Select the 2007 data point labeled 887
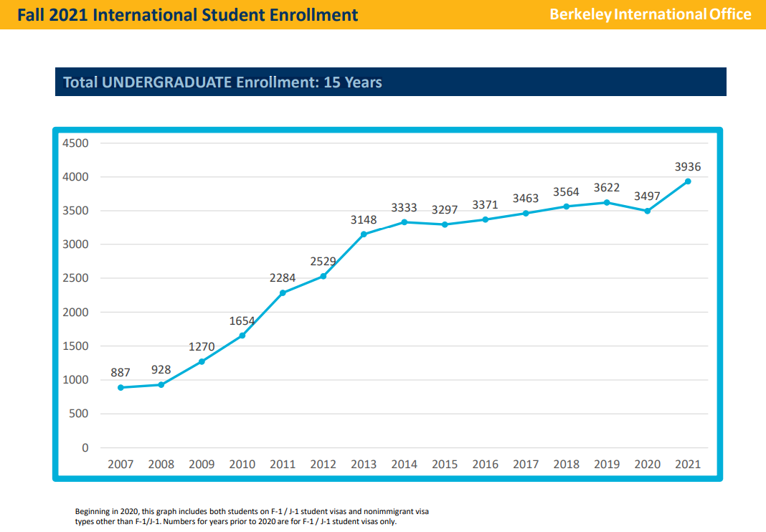Viewport: 766px width, 532px height. [x=120, y=388]
